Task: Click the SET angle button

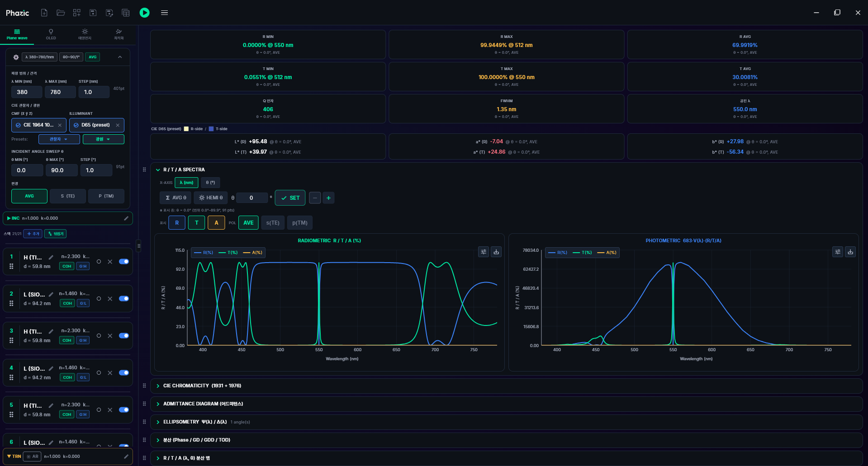Action: (x=290, y=198)
